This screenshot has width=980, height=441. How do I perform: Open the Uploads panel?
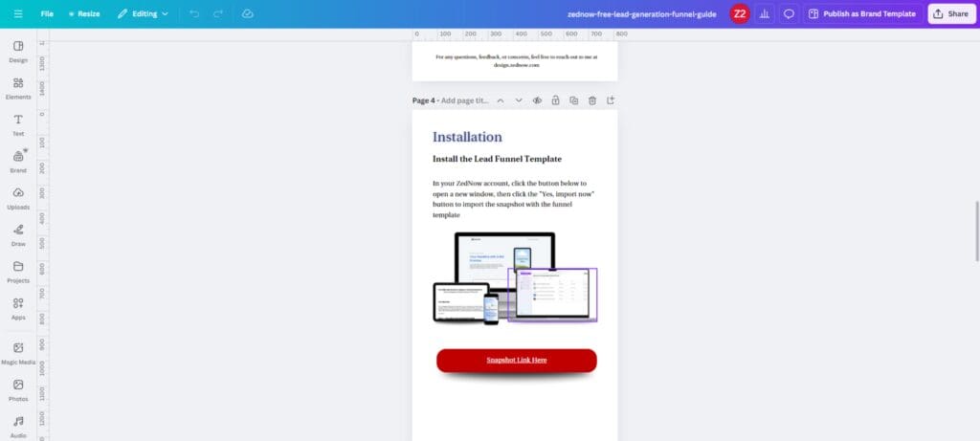18,199
